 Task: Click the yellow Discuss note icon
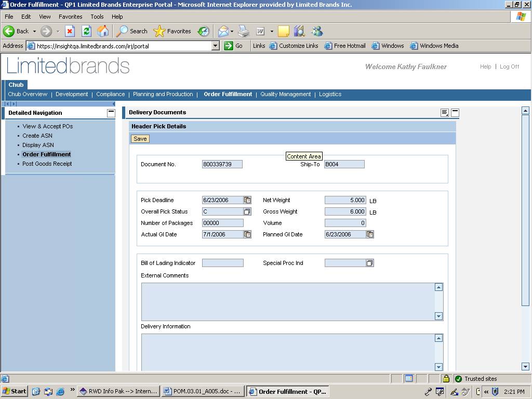[283, 31]
